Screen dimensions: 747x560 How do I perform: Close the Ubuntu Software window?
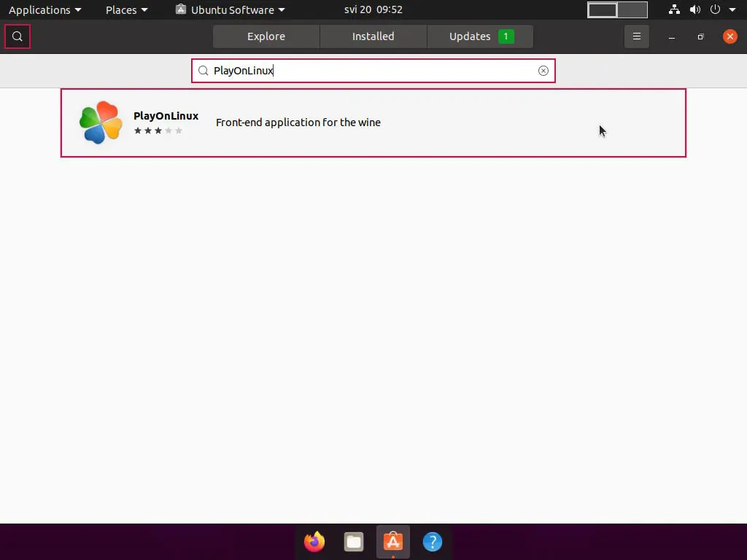729,36
